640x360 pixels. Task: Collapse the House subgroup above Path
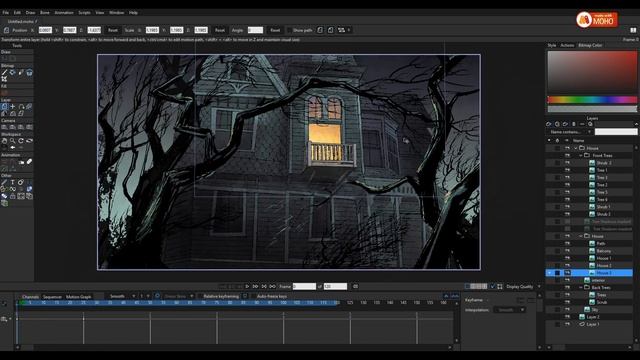[x=581, y=236]
